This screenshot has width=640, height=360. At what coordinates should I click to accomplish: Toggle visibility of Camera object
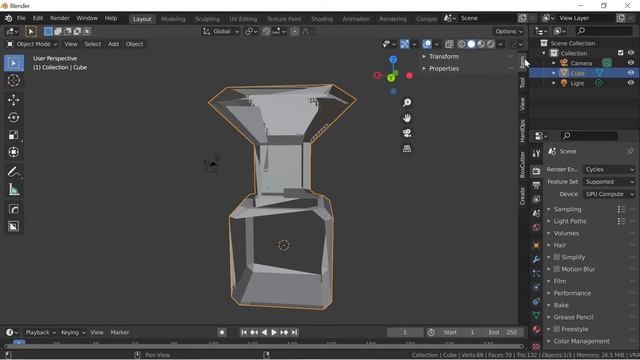pos(631,63)
